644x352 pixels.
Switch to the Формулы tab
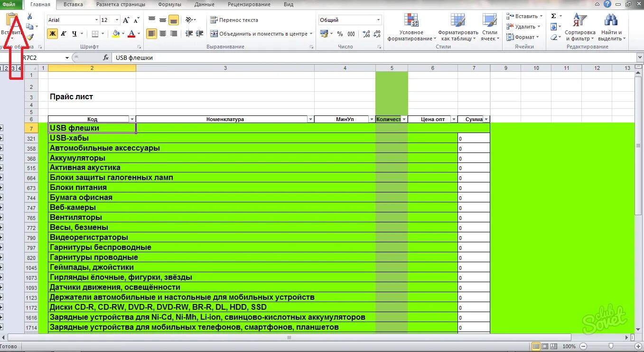[x=169, y=4]
